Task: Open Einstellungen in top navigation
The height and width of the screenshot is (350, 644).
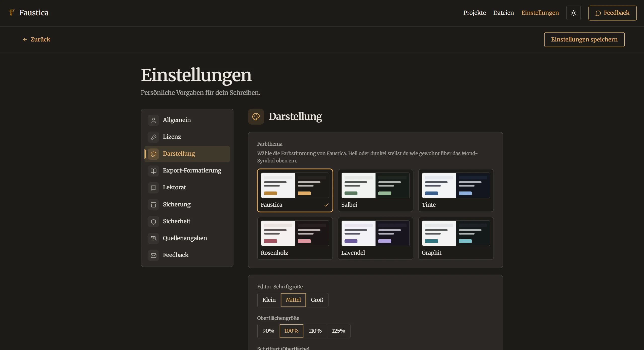Action: pos(540,13)
